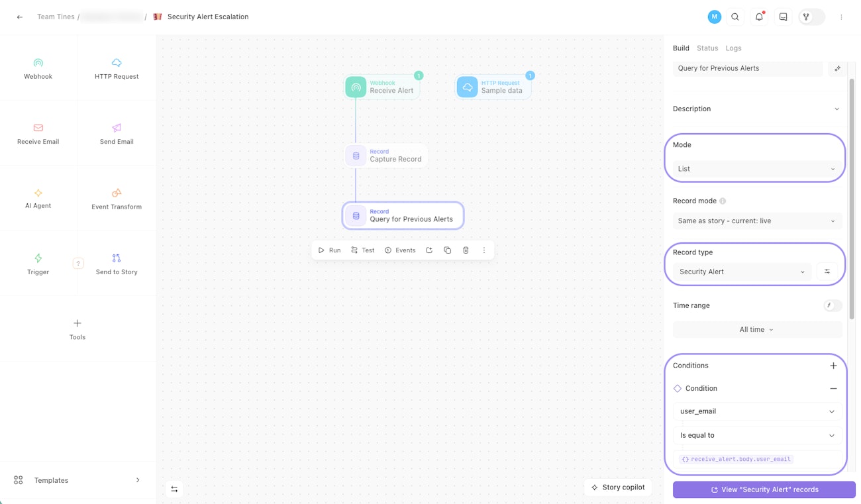Switch to the Logs tab
861x504 pixels.
coord(733,48)
